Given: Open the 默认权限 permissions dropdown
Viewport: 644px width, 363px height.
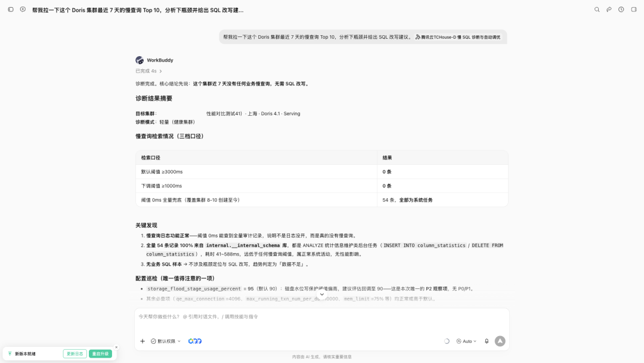Looking at the screenshot, I should (x=166, y=342).
